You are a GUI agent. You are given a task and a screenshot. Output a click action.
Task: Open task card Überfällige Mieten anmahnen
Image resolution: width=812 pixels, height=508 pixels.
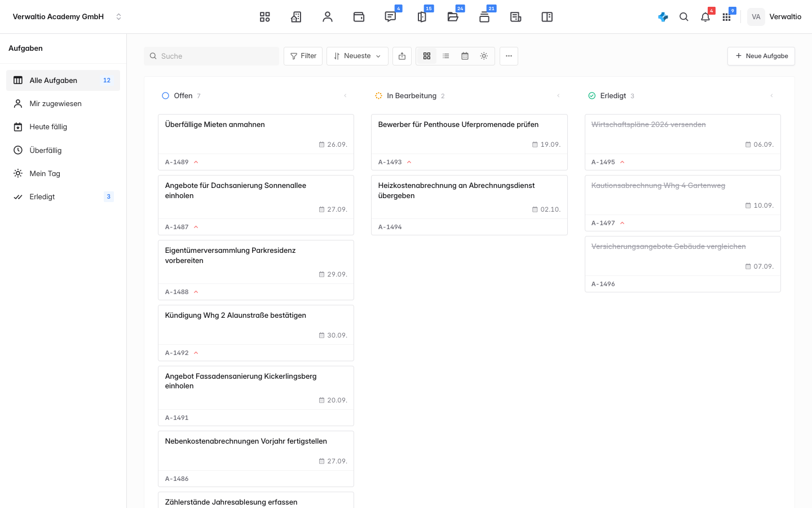pyautogui.click(x=256, y=142)
